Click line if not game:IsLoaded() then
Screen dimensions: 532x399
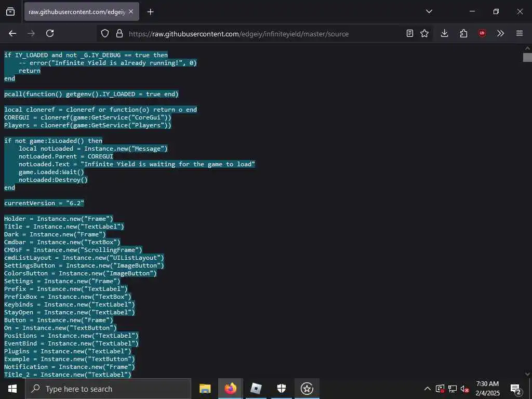[x=54, y=141]
